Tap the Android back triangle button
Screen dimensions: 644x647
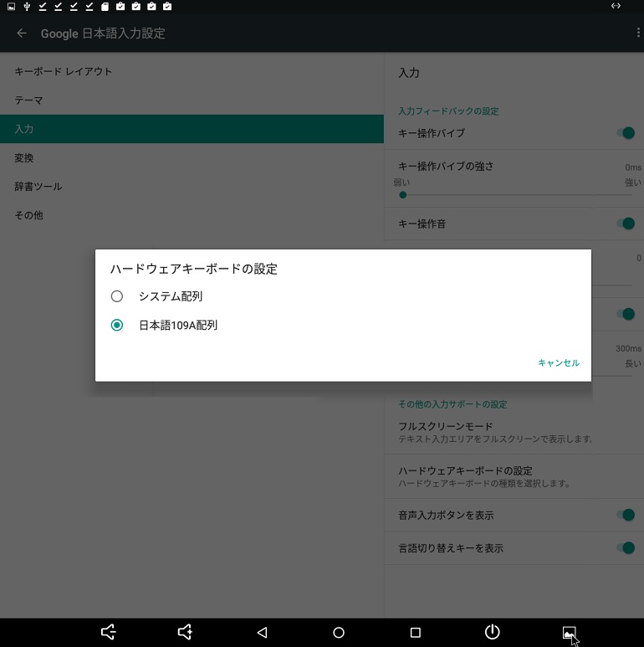263,632
